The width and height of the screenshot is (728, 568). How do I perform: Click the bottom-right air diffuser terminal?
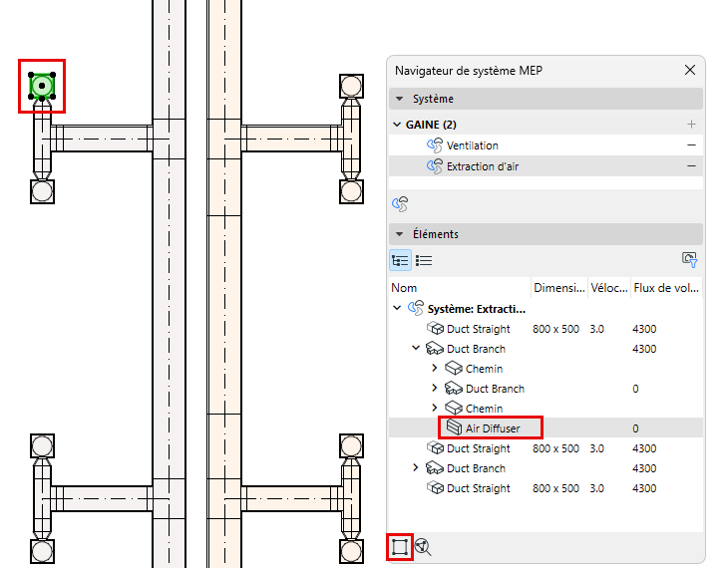click(x=351, y=551)
